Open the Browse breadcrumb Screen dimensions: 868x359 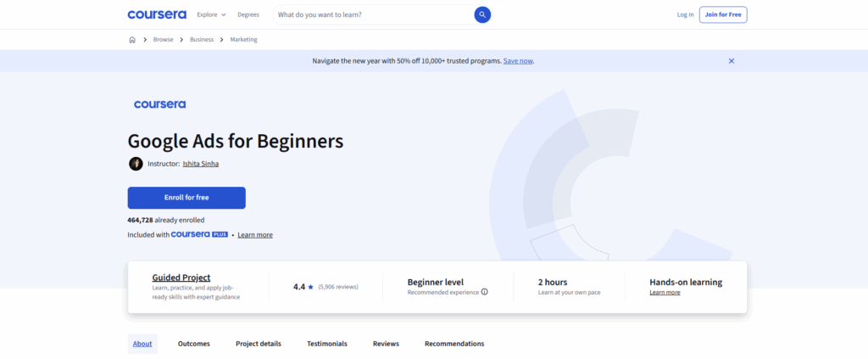click(x=164, y=40)
